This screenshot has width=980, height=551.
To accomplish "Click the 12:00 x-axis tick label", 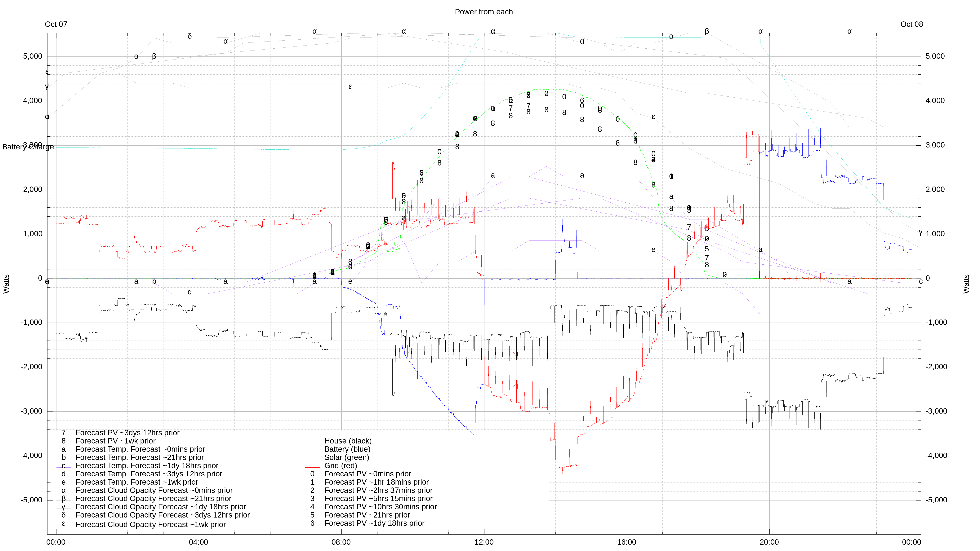I will click(x=484, y=542).
